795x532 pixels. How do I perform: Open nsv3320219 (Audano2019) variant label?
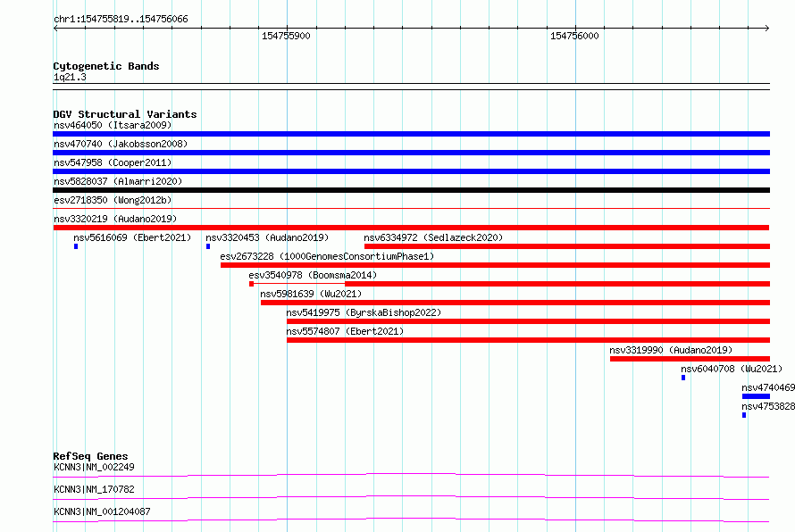(x=115, y=219)
